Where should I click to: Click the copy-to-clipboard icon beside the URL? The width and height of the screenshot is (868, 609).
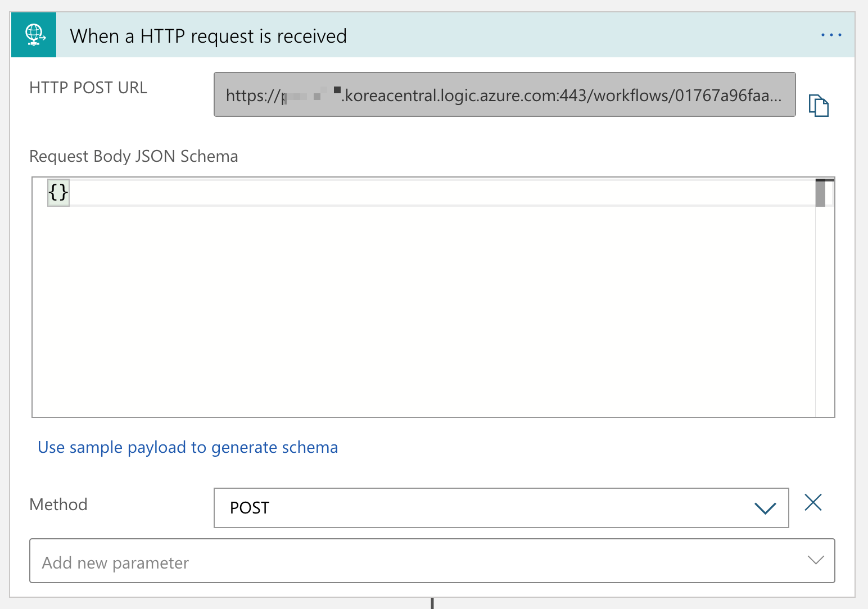coord(819,105)
